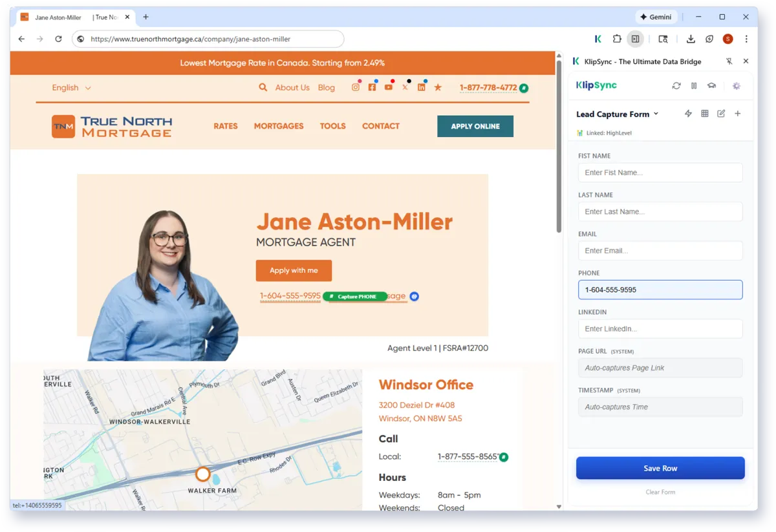Open the X social icon
The image size is (776, 532).
[405, 87]
